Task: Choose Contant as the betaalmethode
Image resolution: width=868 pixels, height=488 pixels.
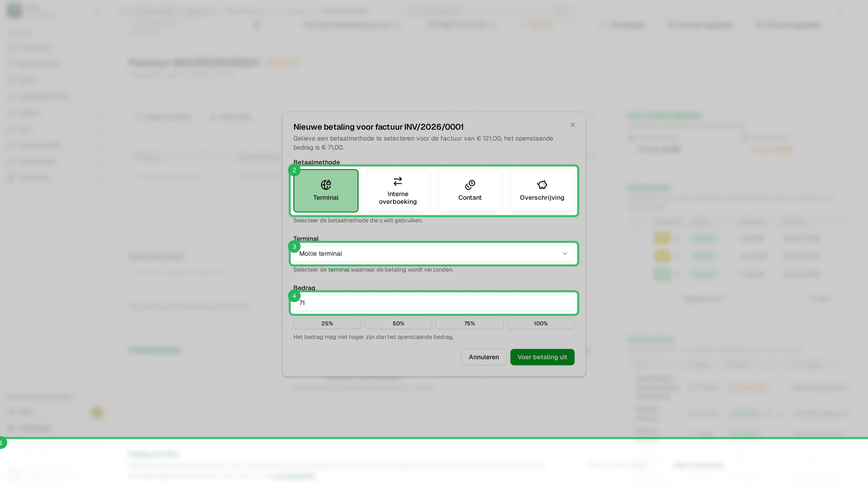Action: (x=470, y=191)
